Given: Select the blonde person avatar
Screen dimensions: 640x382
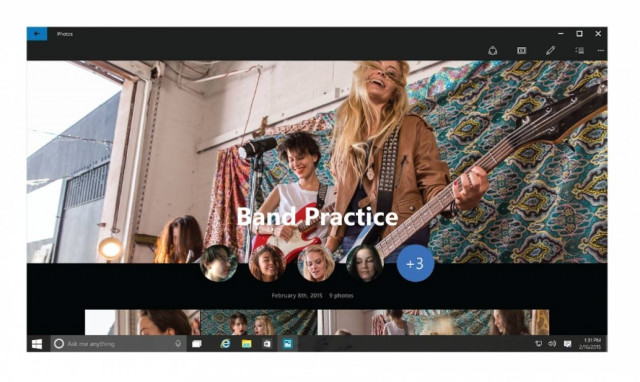Looking at the screenshot, I should [x=316, y=263].
